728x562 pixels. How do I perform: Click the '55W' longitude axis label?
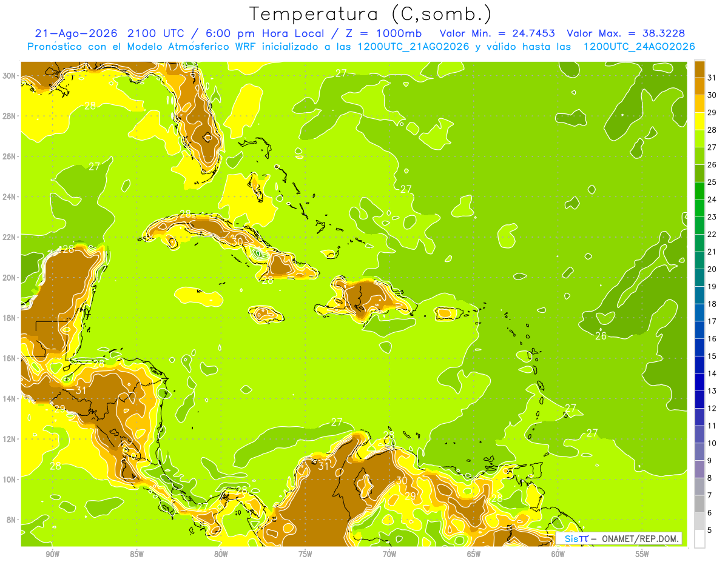[642, 554]
